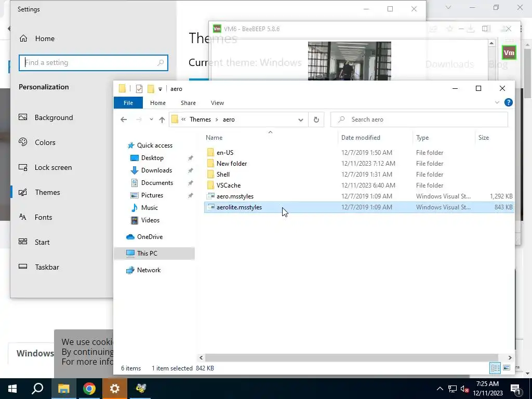Open File Explorer Help question mark
Screen dimensions: 532x399
pyautogui.click(x=508, y=102)
